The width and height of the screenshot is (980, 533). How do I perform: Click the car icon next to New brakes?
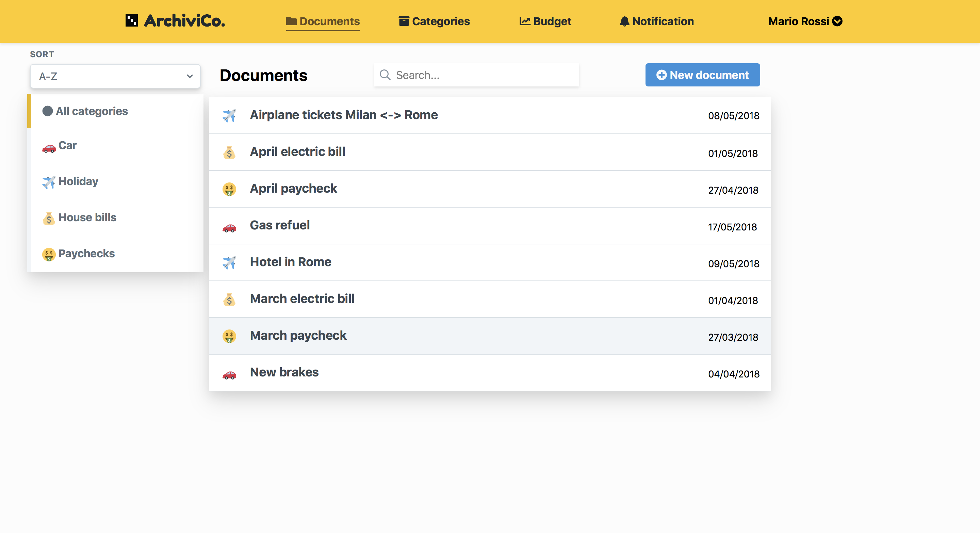(229, 375)
